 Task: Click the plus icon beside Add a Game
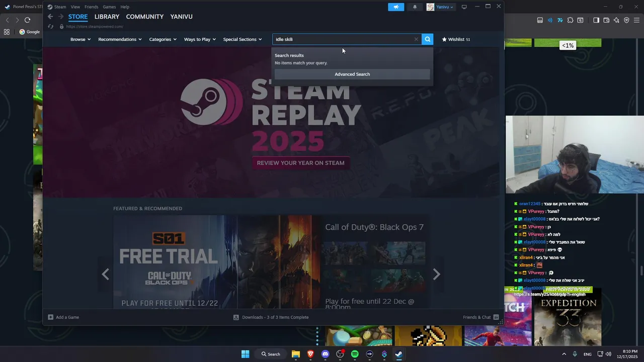tap(50, 317)
